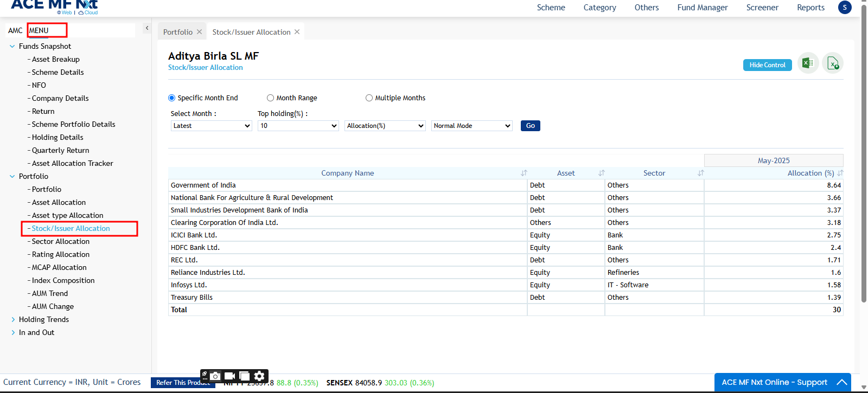Image resolution: width=868 pixels, height=393 pixels.
Task: Open the Normal Mode dropdown
Action: tap(471, 126)
